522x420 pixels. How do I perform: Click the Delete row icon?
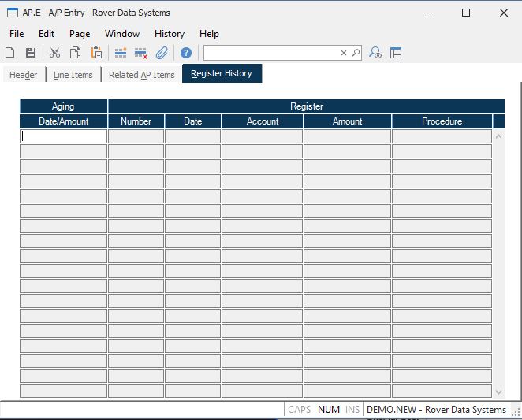tap(141, 53)
